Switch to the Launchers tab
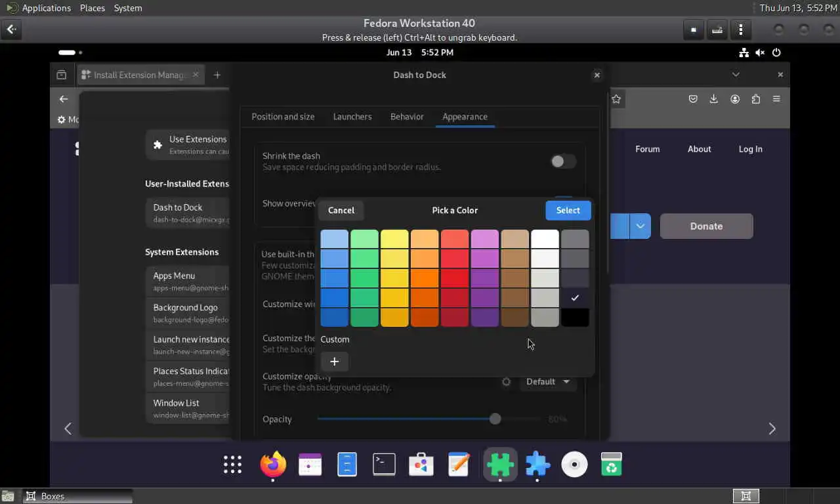This screenshot has height=504, width=840. 352,117
